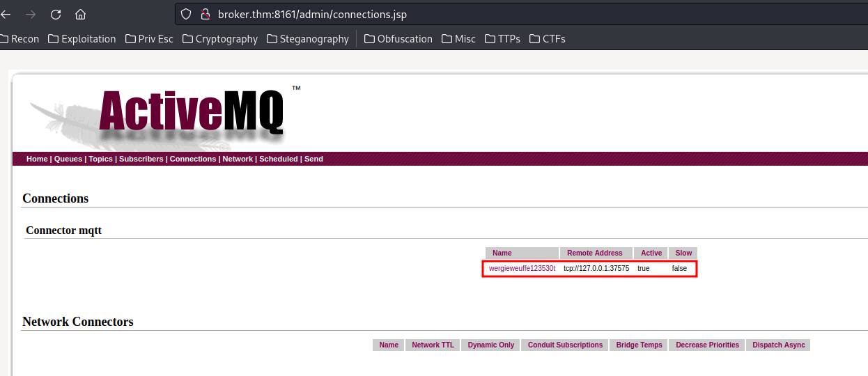
Task: Open the Priv Esc bookmarks folder
Action: click(x=149, y=39)
